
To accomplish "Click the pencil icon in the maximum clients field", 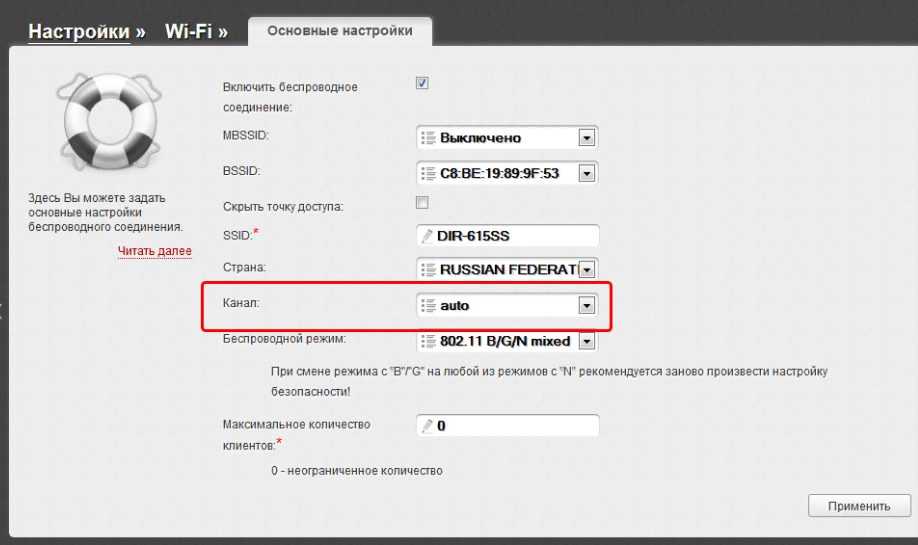I will [x=428, y=426].
